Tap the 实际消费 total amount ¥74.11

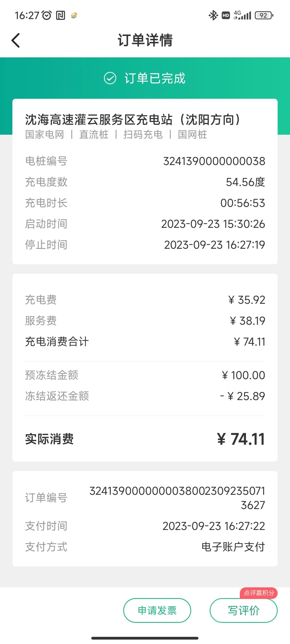(x=241, y=439)
